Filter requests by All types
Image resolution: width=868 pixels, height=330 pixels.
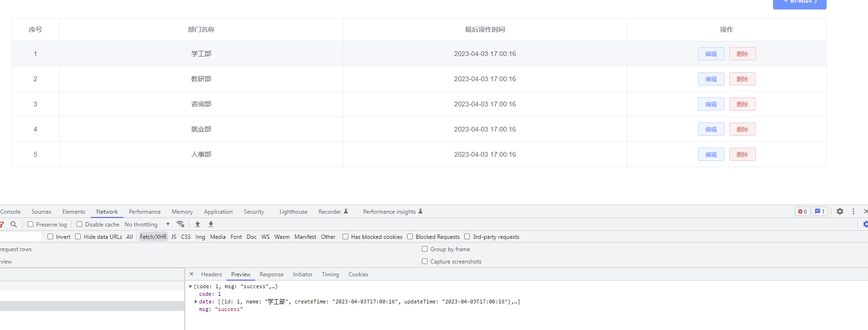pos(130,237)
